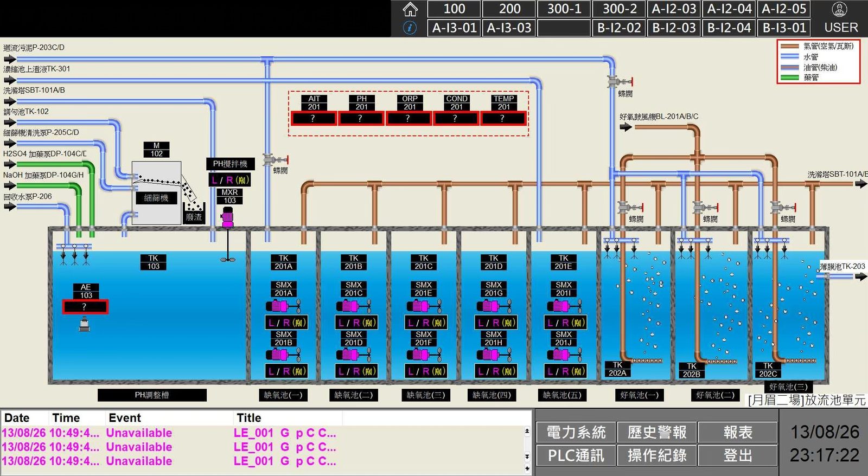Select the SMX 201F mixer pump icon
This screenshot has height=476, width=868.
tap(423, 355)
